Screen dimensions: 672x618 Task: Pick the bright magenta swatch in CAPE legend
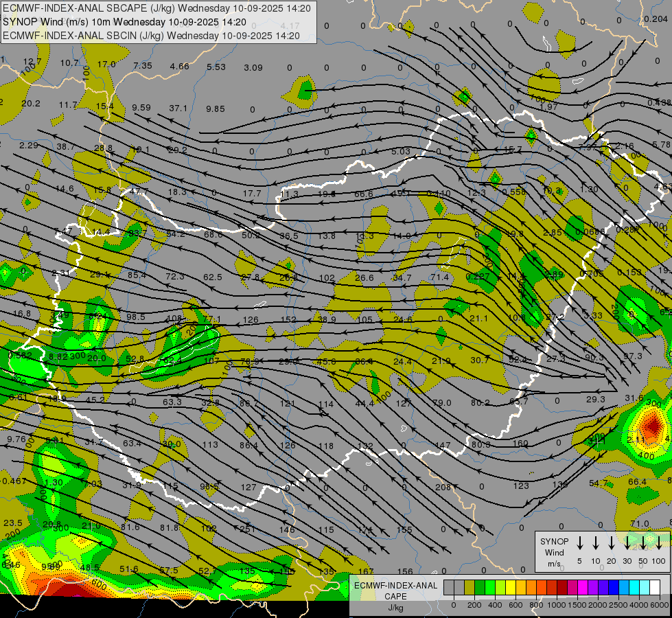pos(583,587)
